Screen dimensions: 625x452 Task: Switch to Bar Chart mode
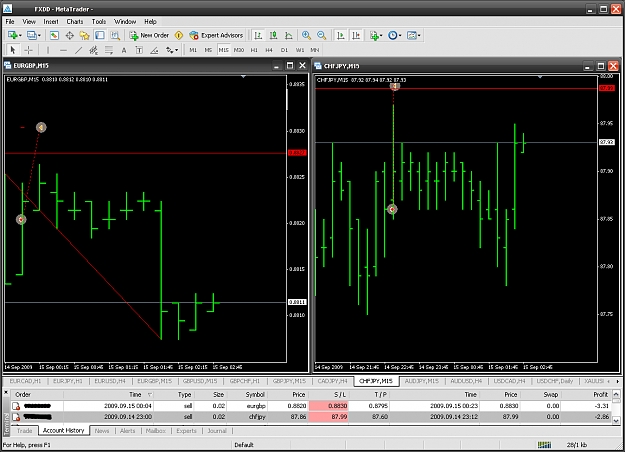click(258, 35)
